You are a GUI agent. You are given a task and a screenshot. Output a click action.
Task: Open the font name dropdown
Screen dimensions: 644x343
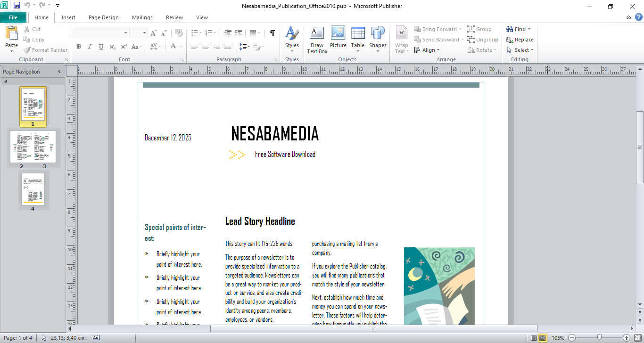(125, 33)
